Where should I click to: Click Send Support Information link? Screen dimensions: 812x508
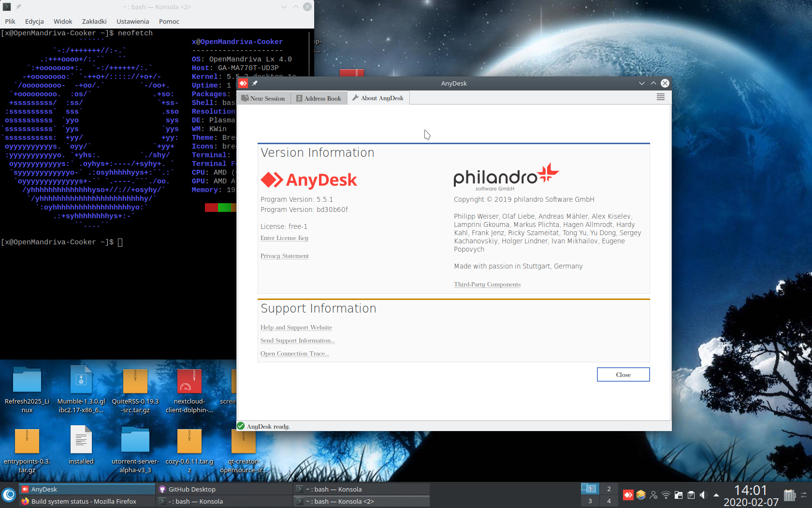297,341
